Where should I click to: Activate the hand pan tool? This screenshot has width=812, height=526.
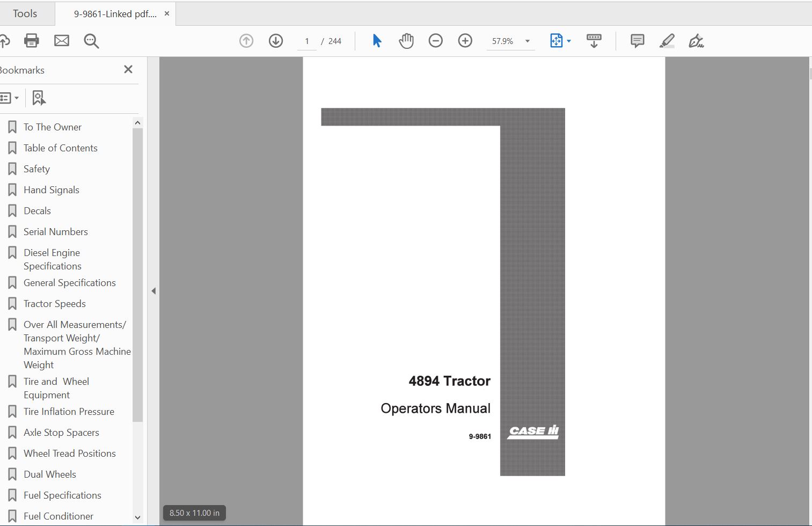[x=406, y=41]
